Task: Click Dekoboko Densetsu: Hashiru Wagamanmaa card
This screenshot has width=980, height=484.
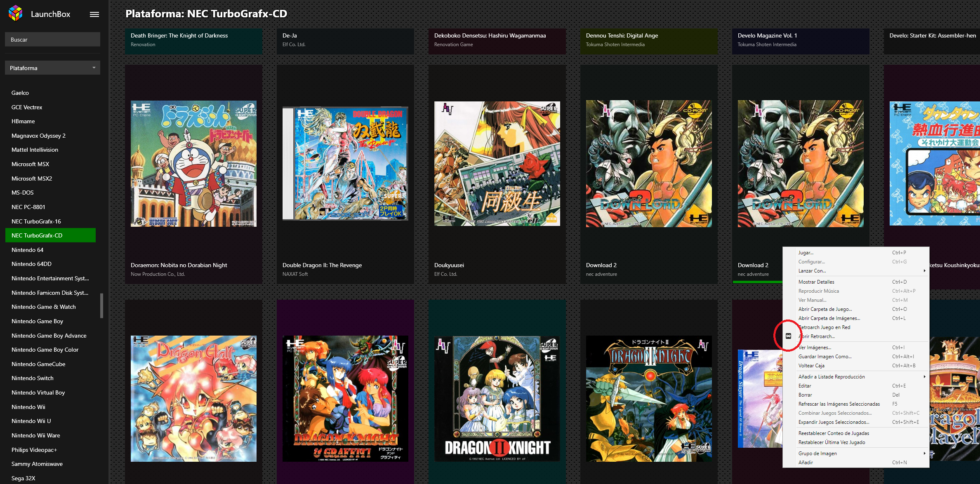Action: point(497,41)
